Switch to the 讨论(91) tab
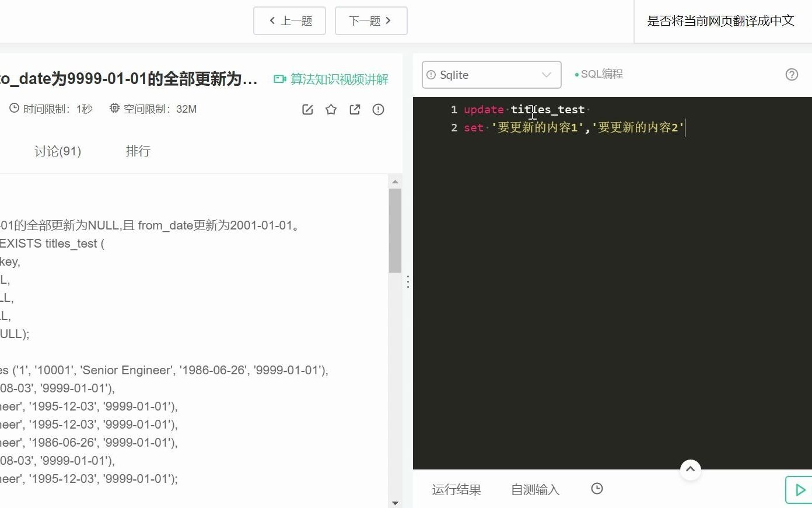The image size is (812, 508). [x=58, y=151]
